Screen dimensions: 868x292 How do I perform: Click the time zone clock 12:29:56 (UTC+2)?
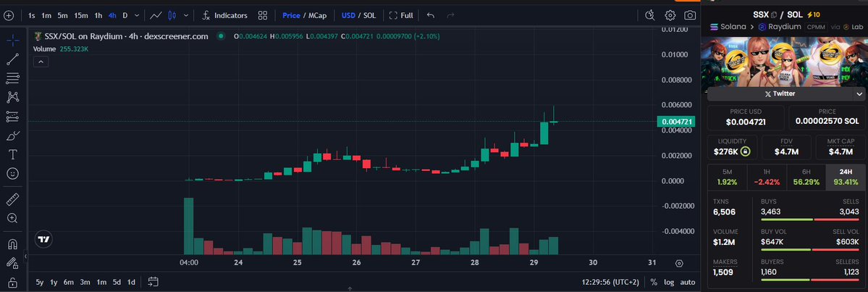pos(610,282)
